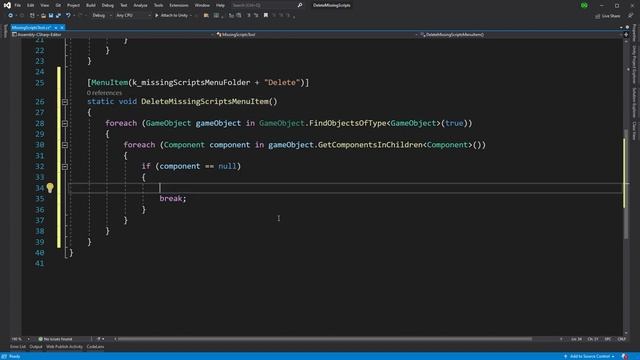
Task: Open the File menu
Action: (18, 5)
